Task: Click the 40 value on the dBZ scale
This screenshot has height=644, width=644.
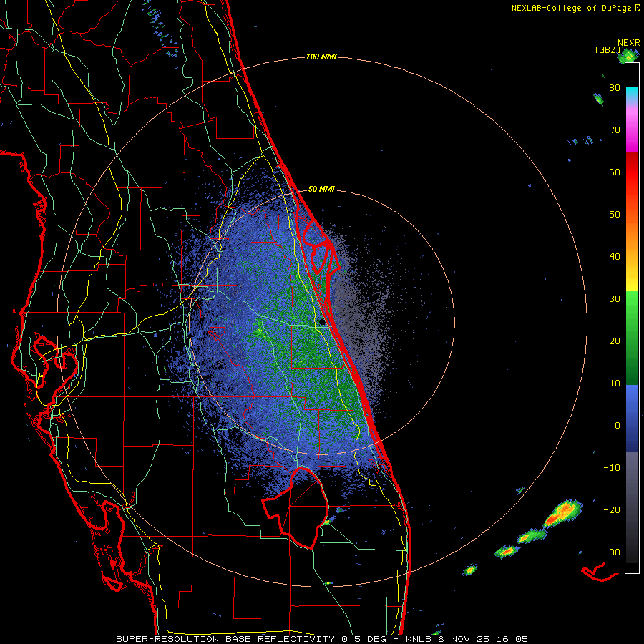Action: tap(615, 257)
